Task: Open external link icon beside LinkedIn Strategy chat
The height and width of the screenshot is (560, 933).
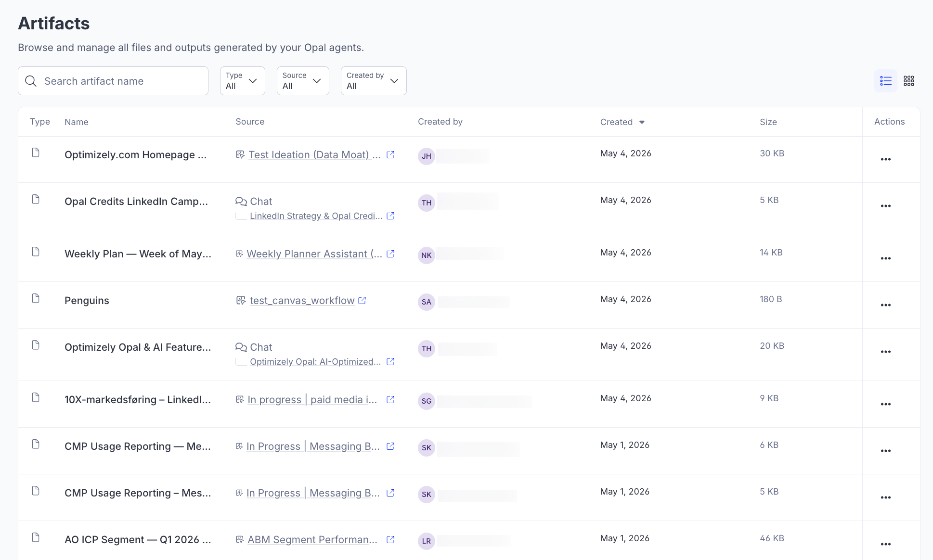Action: click(x=390, y=216)
